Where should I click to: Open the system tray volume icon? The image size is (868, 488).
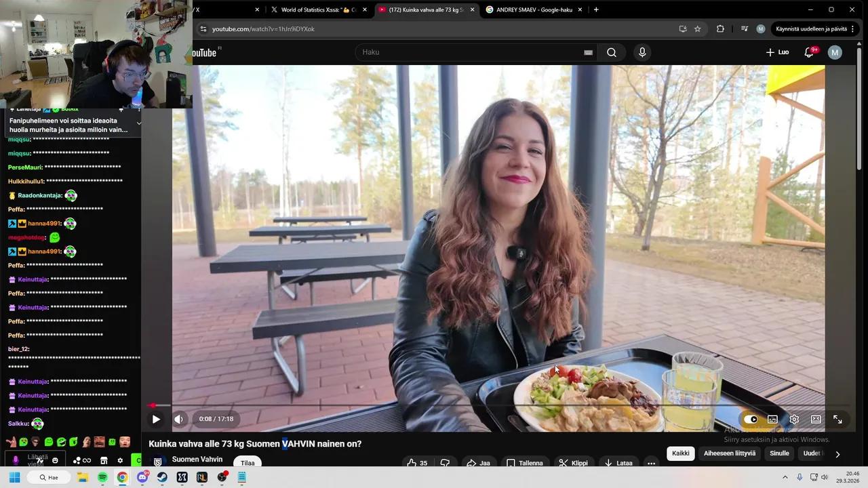point(825,477)
